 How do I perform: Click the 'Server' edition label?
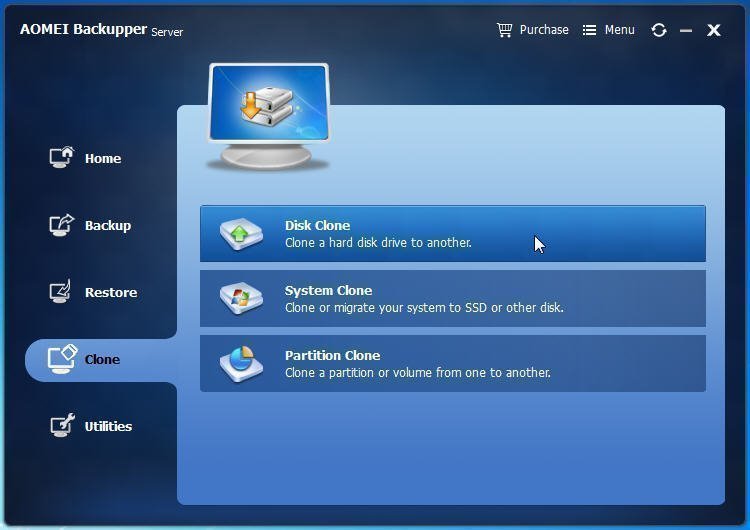pos(167,32)
